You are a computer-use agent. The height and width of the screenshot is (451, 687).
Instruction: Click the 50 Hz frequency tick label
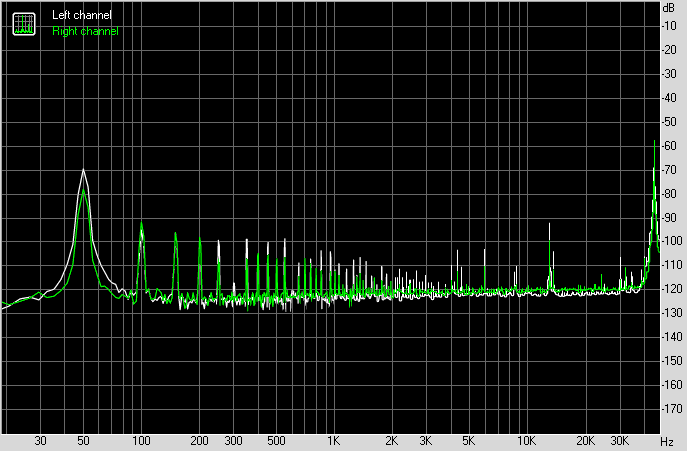click(x=83, y=440)
